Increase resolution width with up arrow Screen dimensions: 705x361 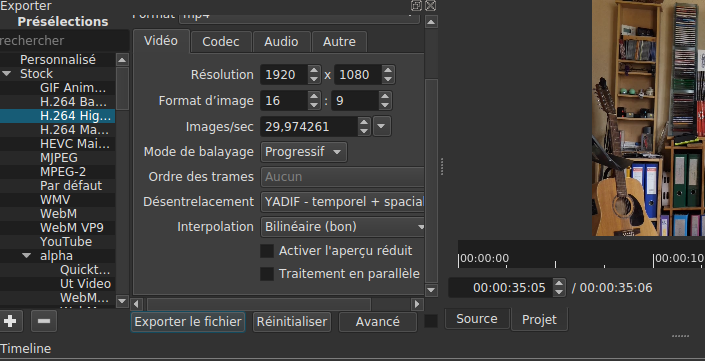(314, 70)
